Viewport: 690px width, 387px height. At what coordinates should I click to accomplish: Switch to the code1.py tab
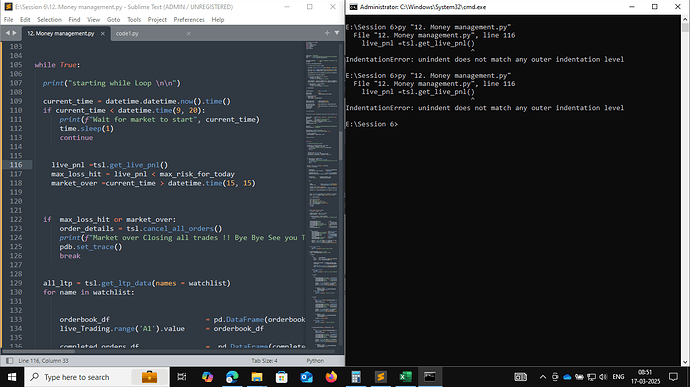tap(127, 33)
